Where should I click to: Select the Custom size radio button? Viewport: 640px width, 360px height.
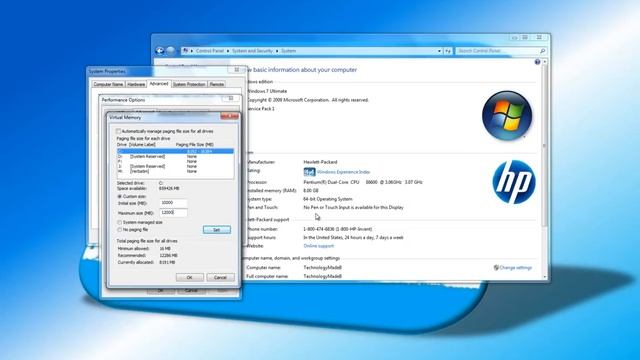[120, 196]
